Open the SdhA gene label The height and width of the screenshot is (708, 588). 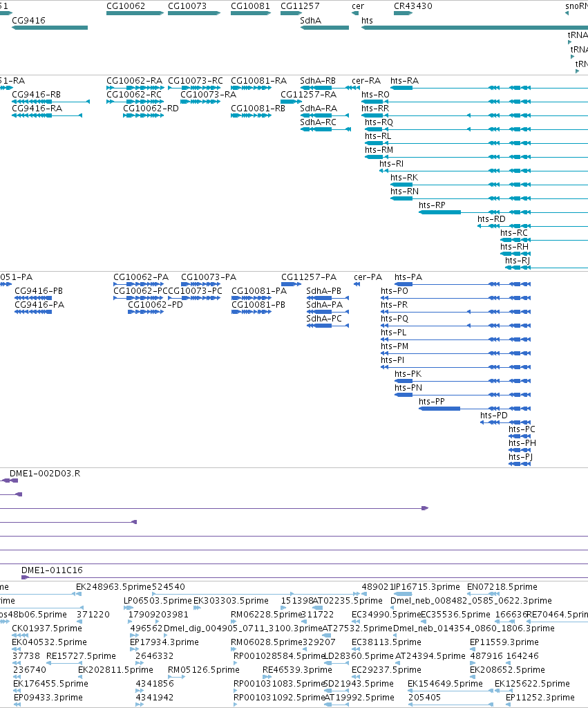tap(310, 20)
